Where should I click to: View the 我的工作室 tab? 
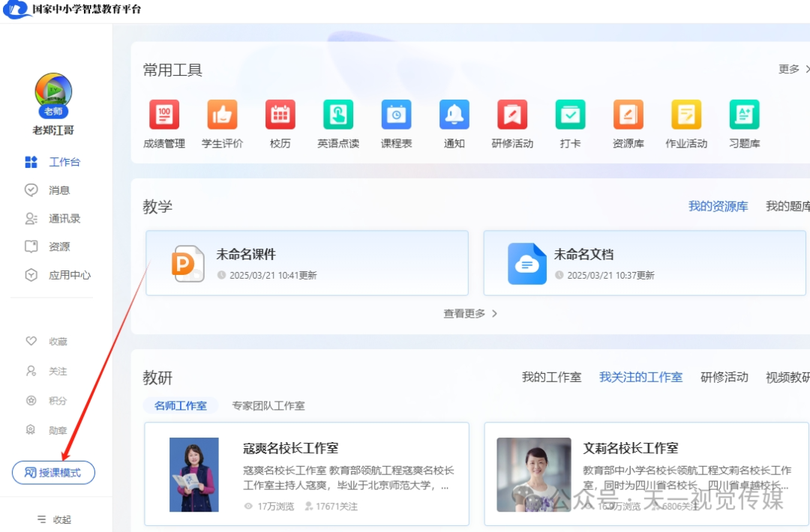(x=551, y=377)
